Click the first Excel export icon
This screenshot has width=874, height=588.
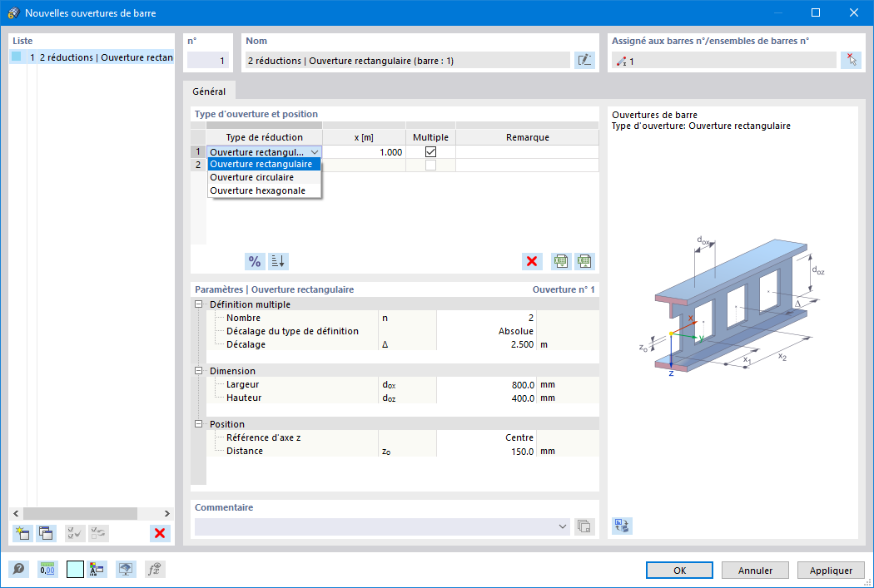tap(561, 261)
